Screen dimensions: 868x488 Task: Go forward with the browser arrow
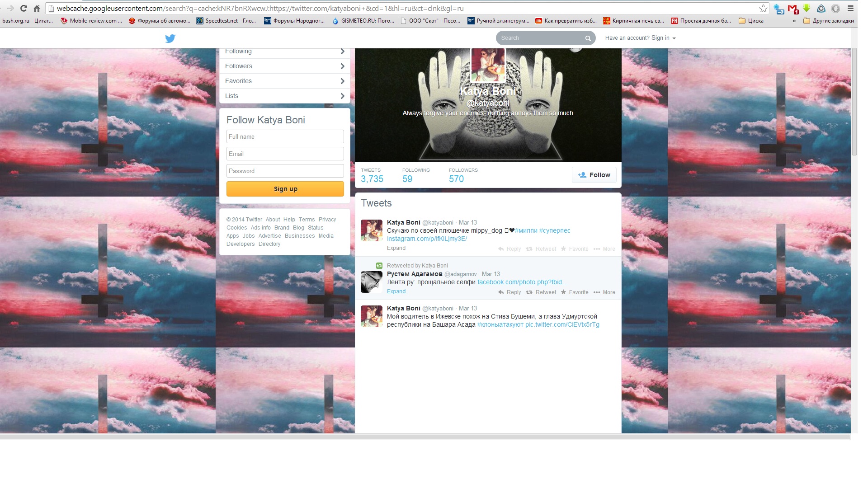coord(11,8)
